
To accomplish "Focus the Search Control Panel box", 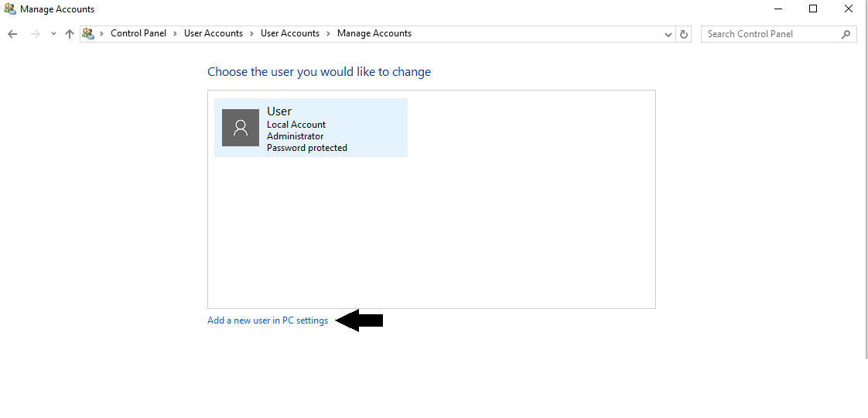I will (770, 34).
